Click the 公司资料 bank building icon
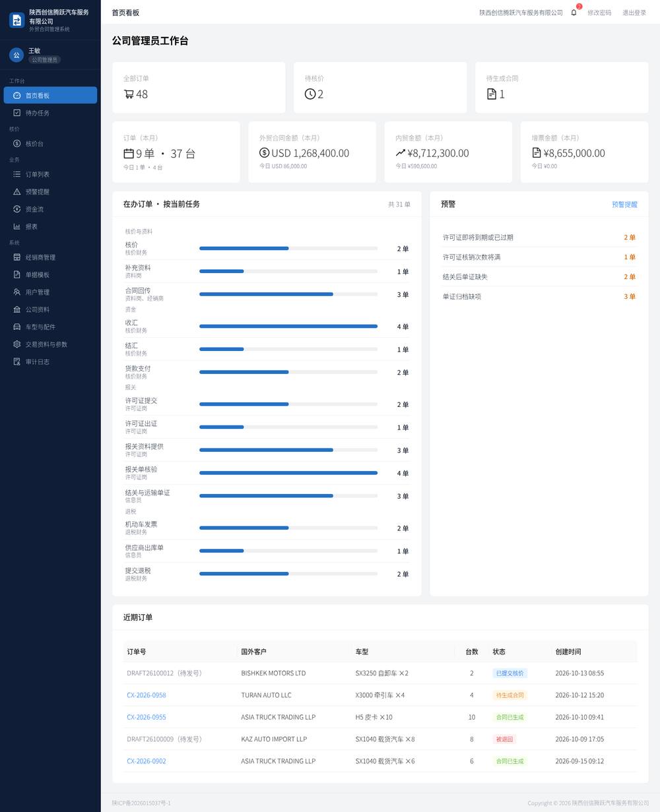The height and width of the screenshot is (812, 660). coord(17,309)
